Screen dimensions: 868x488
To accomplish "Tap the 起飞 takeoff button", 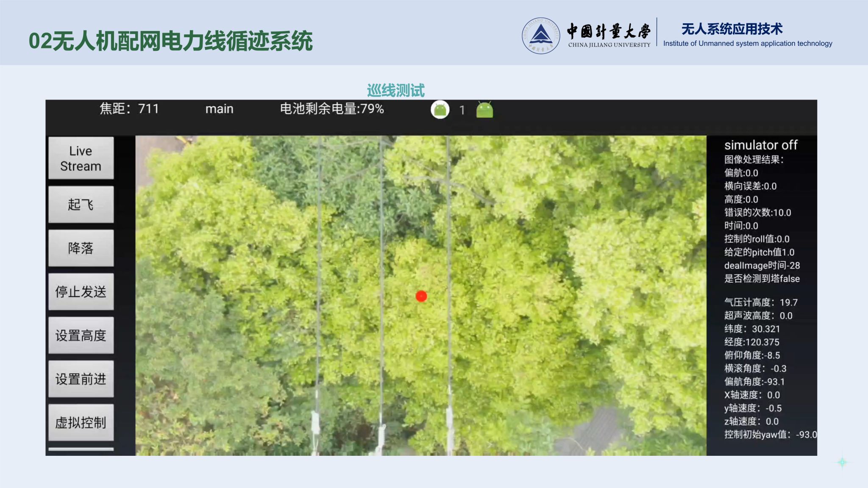I will click(81, 205).
